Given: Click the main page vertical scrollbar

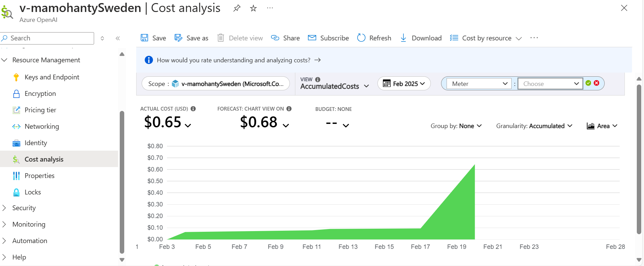Looking at the screenshot, I should (639, 159).
